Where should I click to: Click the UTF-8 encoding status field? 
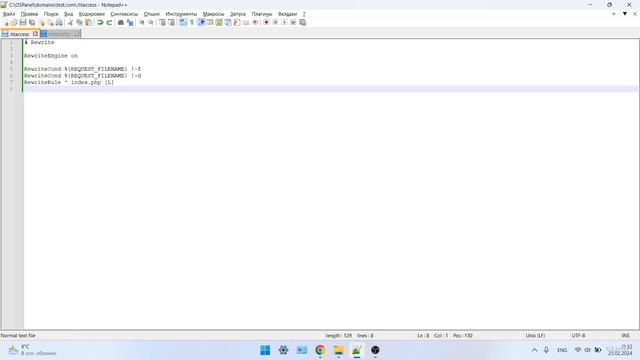(x=578, y=336)
